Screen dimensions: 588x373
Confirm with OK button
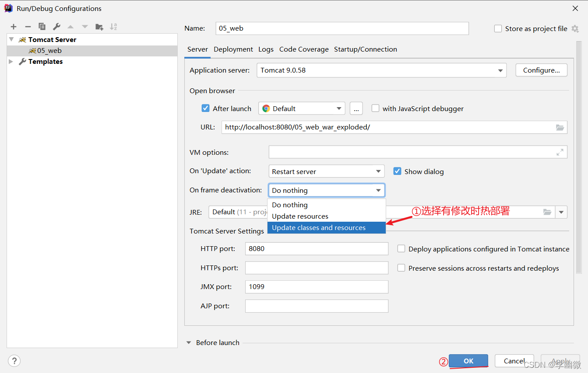click(x=468, y=361)
